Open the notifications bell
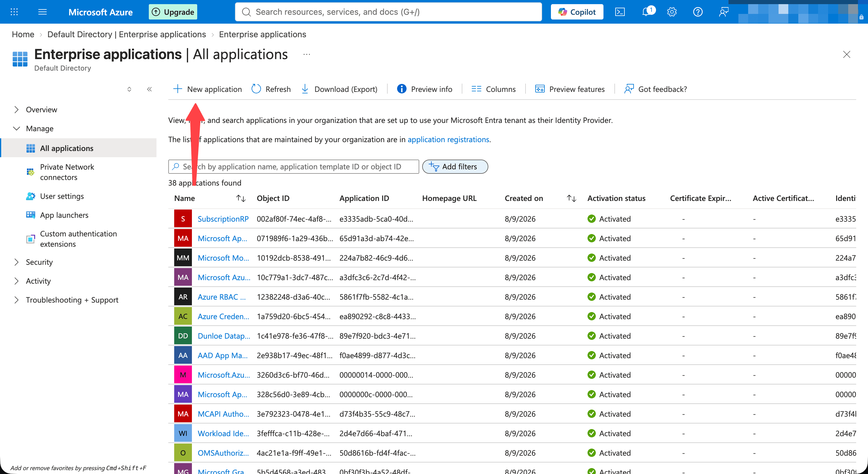 click(646, 12)
